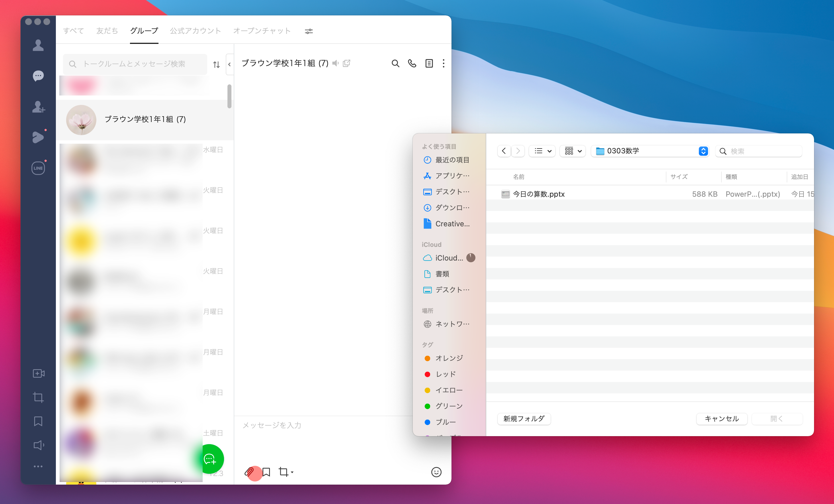Switch to the オープンチャット tab
This screenshot has width=834, height=504.
click(x=262, y=31)
